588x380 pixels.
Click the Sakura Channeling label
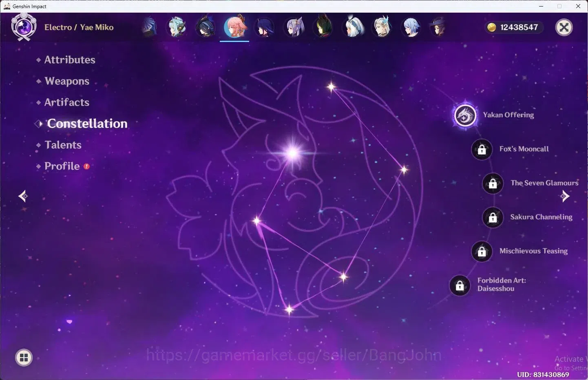click(x=541, y=217)
